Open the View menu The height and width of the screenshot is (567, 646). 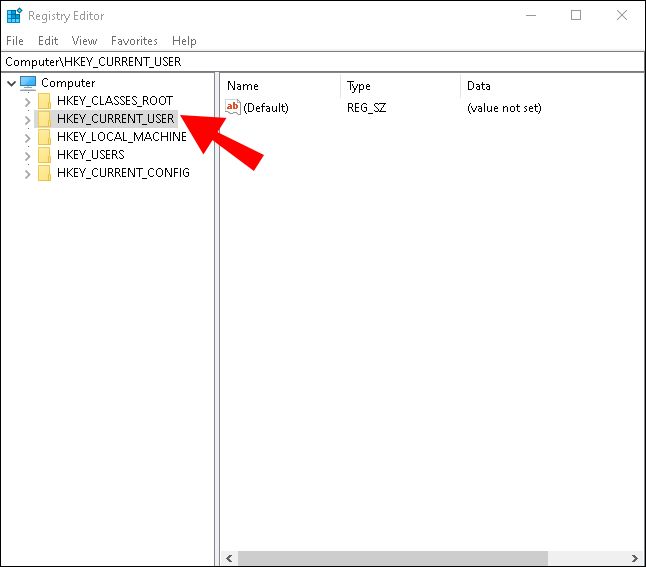(x=84, y=41)
